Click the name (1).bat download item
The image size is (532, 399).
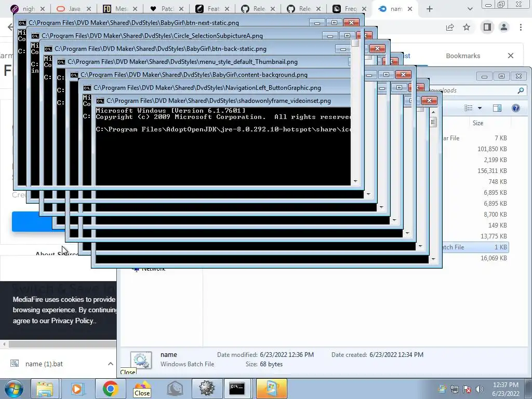coord(44,364)
